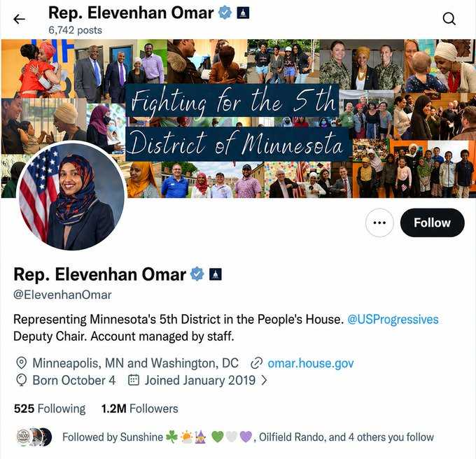Click the blue verified checkmark beside the profile name
This screenshot has width=476, height=459.
point(197,274)
